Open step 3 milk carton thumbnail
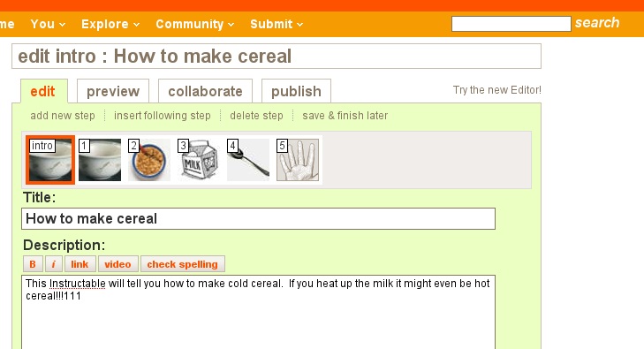Screen dimensions: 644x349 (199, 160)
